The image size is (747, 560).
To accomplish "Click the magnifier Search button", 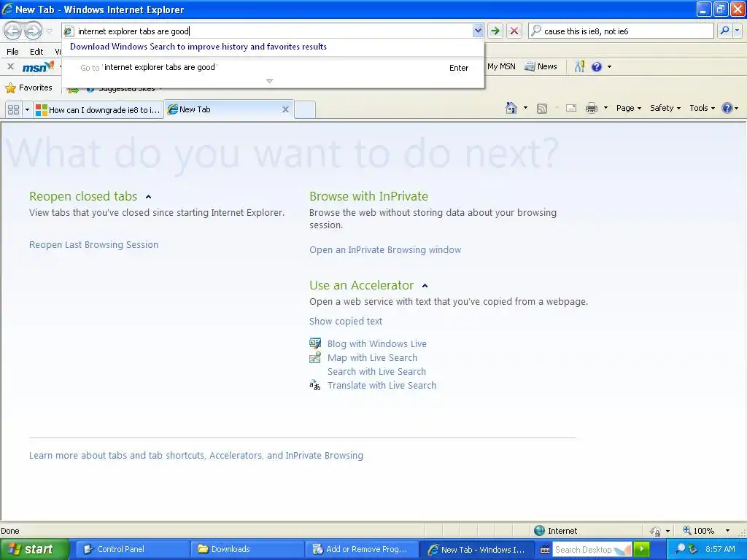I will coord(724,31).
